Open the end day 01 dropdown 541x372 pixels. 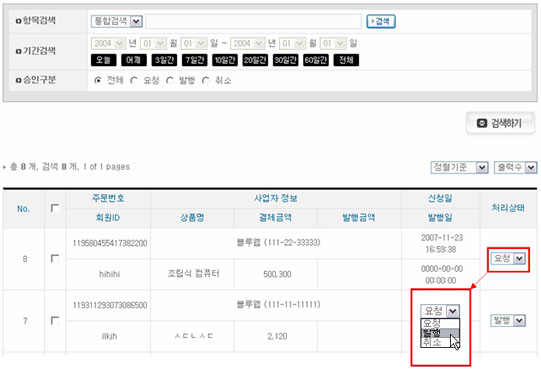click(x=333, y=43)
